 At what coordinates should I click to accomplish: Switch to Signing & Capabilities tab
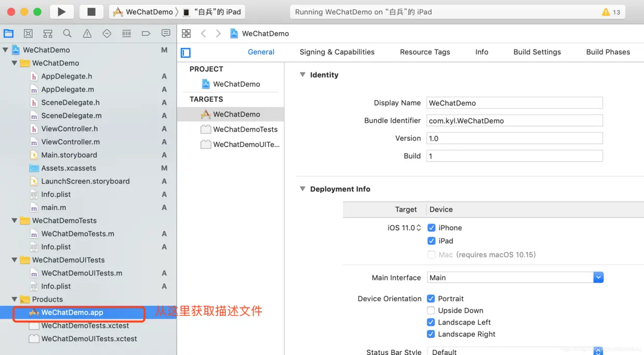pyautogui.click(x=337, y=52)
